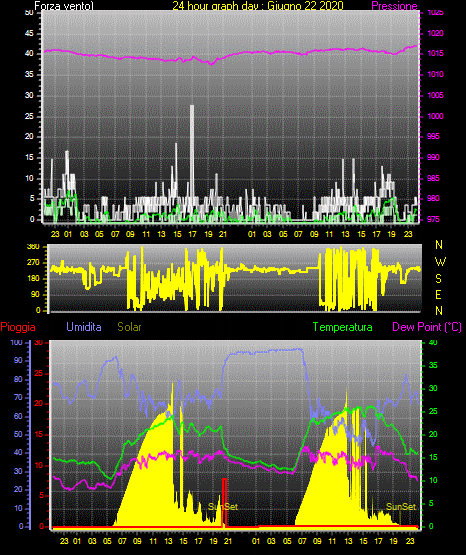The width and height of the screenshot is (466, 555).
Task: Select the 180 wind direction axis value
Action: 34,279
